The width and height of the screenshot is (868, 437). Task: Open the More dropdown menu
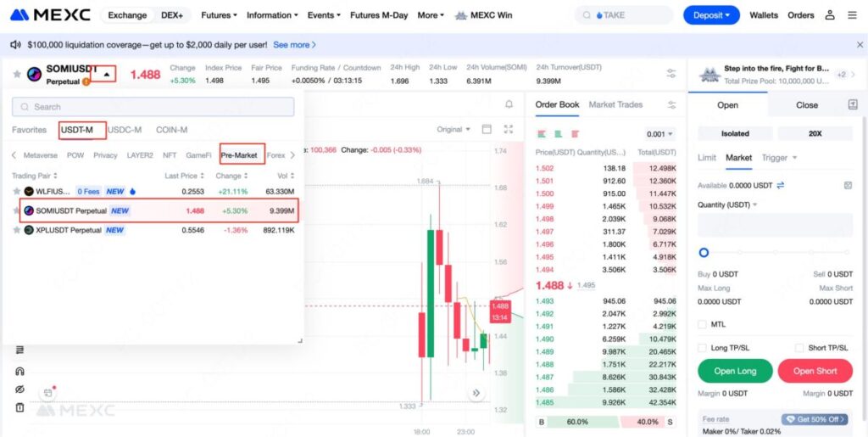pos(431,15)
